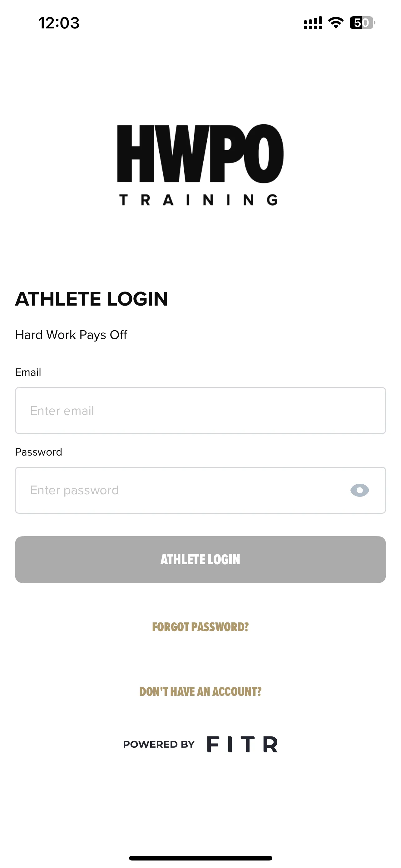
Task: Tap the Email field label
Action: 28,372
